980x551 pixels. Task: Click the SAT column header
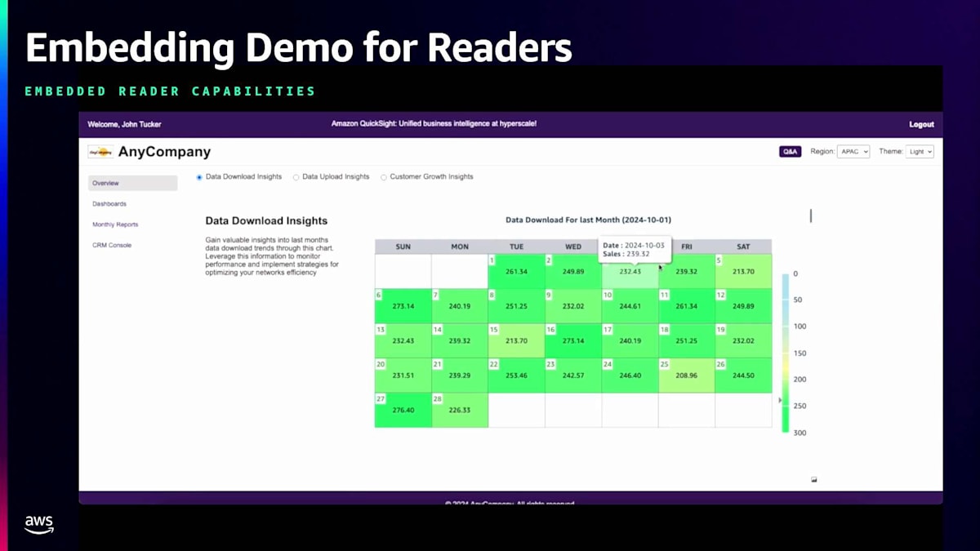tap(743, 247)
